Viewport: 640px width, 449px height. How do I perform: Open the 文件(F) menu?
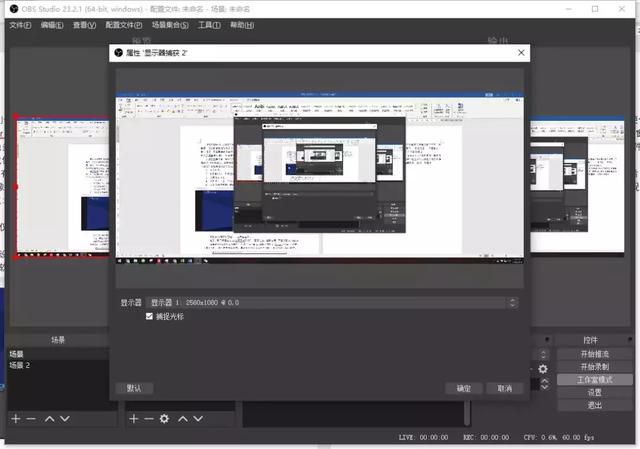(x=20, y=25)
